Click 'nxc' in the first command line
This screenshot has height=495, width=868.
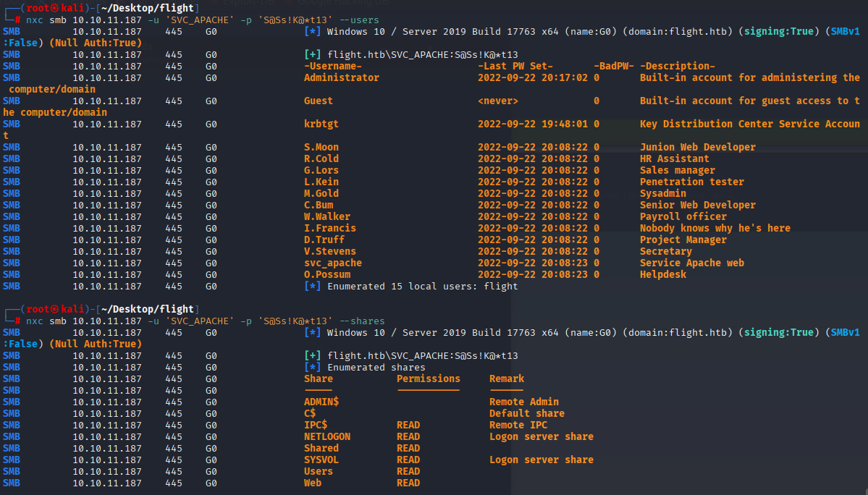(34, 20)
